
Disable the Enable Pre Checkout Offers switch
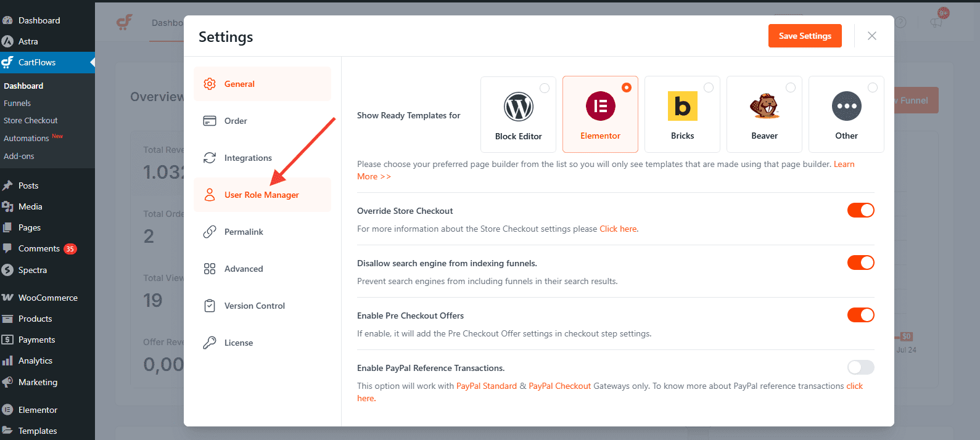pos(861,315)
